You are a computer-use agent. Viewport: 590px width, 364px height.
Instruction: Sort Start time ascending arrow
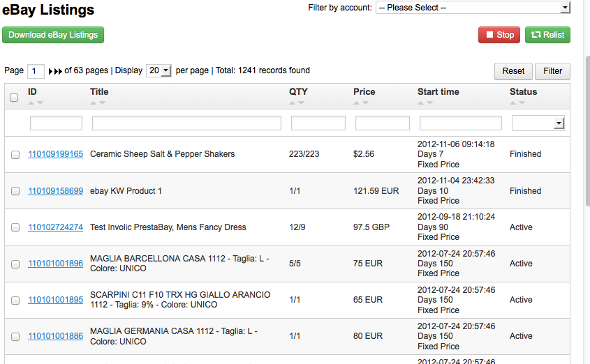420,103
